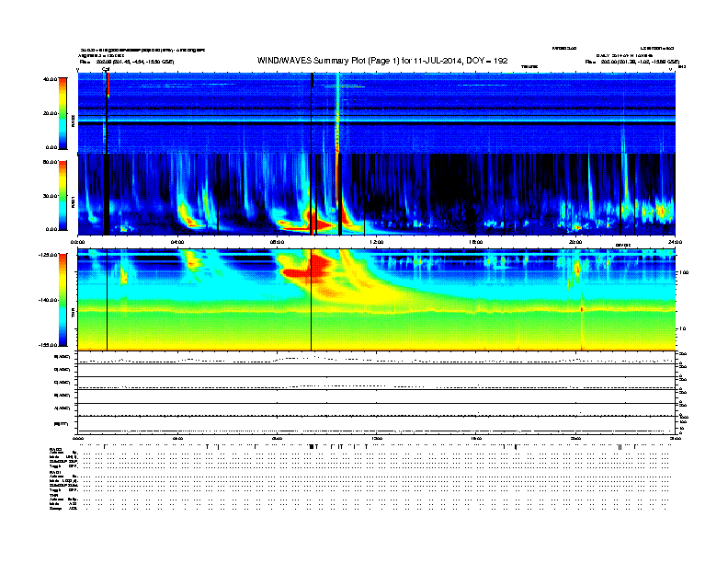Click the RAD2 heading in the bottom status table

55,450
